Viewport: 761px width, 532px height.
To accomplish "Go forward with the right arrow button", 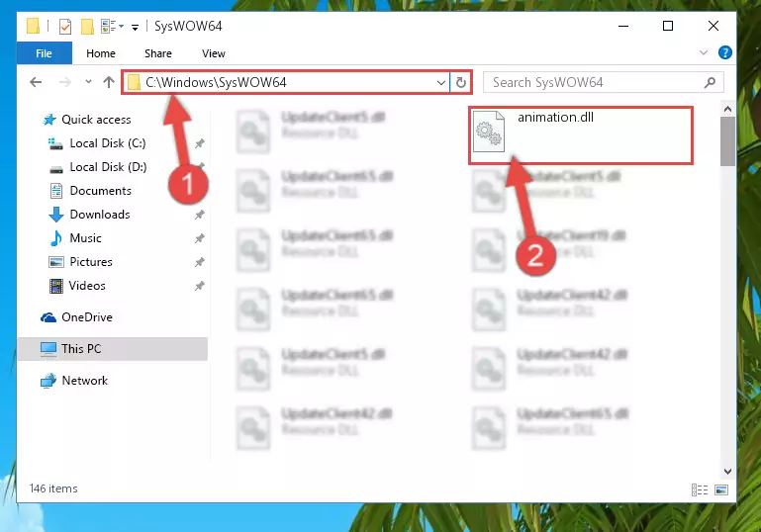I will tap(65, 82).
